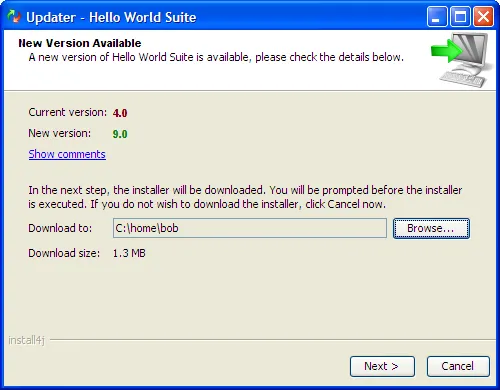The height and width of the screenshot is (390, 500).
Task: Click the Next > button
Action: pos(382,366)
